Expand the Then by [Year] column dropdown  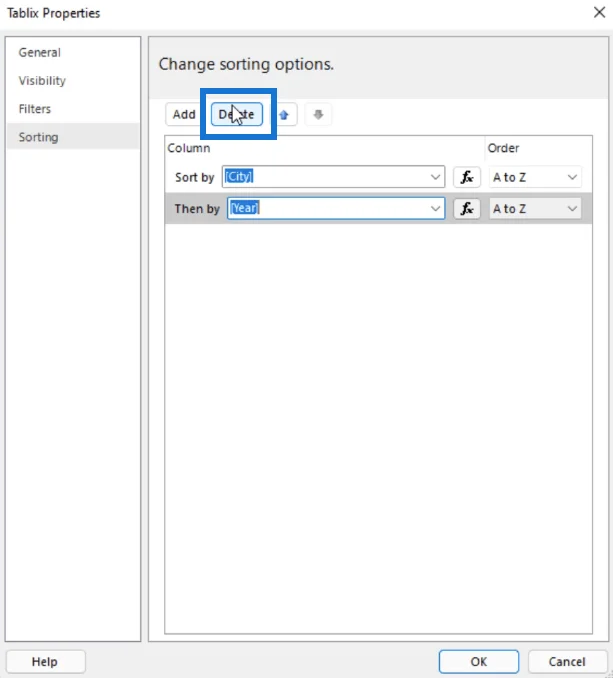click(x=435, y=208)
